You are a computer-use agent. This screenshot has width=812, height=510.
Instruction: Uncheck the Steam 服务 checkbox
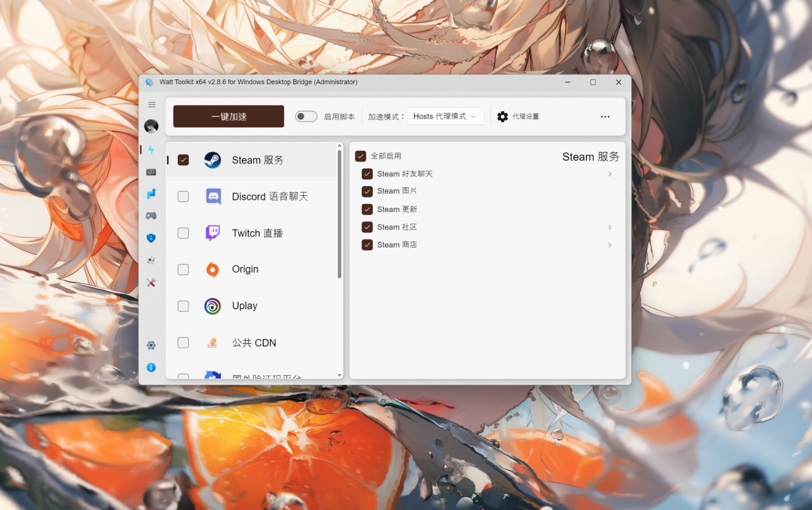coord(183,160)
